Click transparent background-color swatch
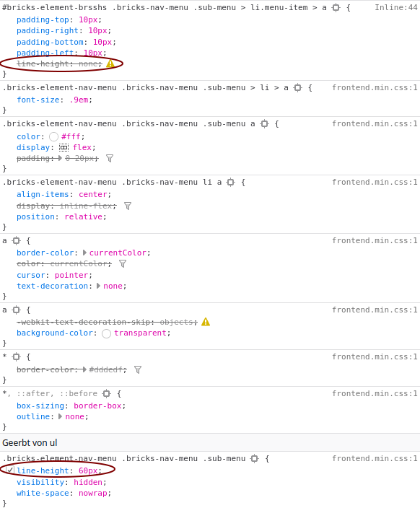420x508 pixels. (x=106, y=333)
